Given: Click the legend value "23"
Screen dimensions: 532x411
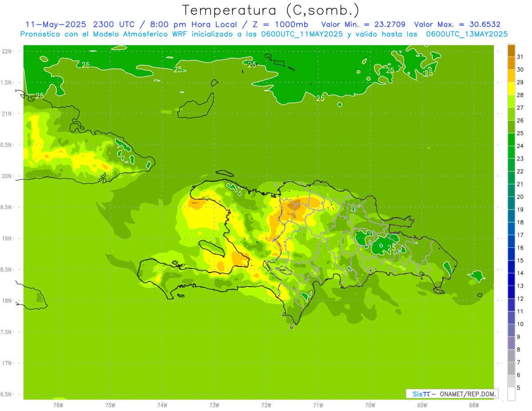Looking at the screenshot, I should click(x=520, y=159).
